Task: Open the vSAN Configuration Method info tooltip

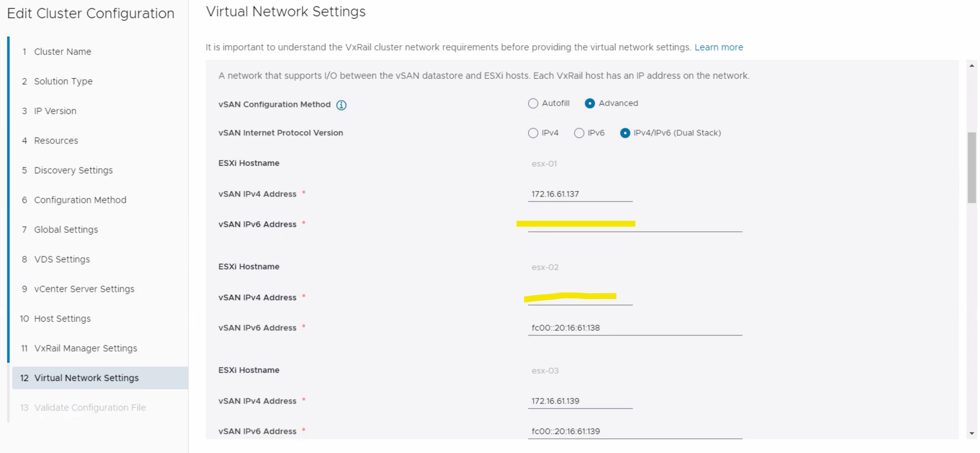Action: [x=341, y=105]
